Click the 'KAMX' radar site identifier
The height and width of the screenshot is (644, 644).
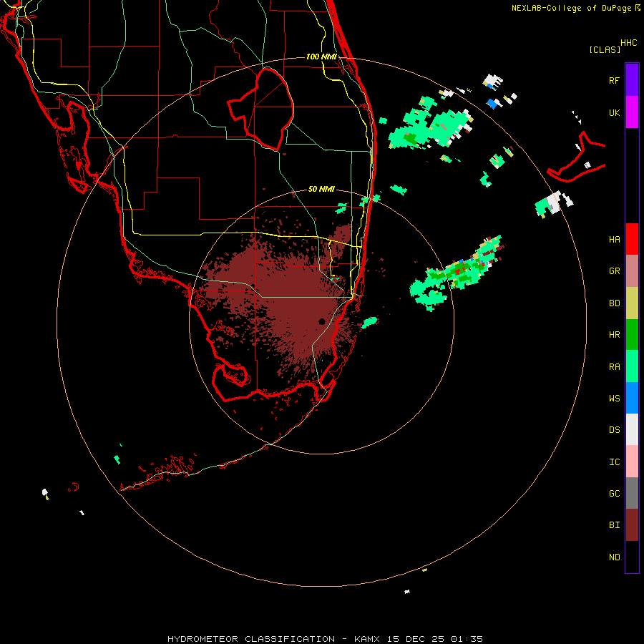click(367, 639)
